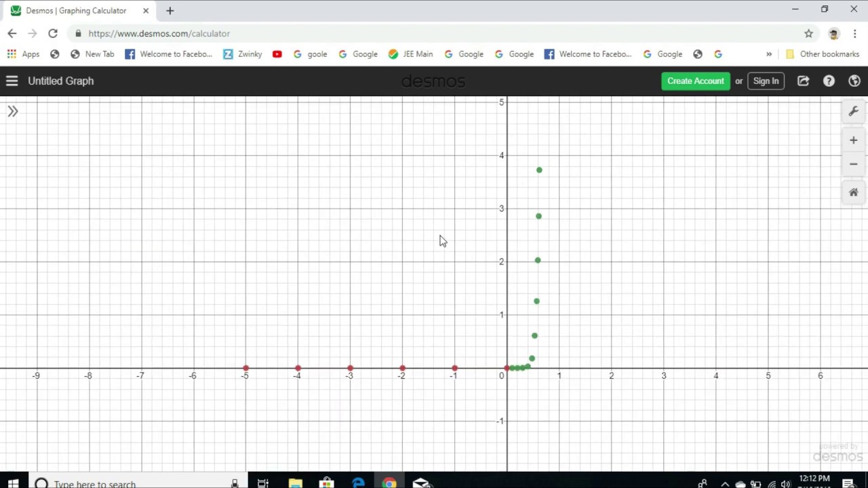868x488 pixels.
Task: Go forward in the browser
Action: tap(32, 33)
